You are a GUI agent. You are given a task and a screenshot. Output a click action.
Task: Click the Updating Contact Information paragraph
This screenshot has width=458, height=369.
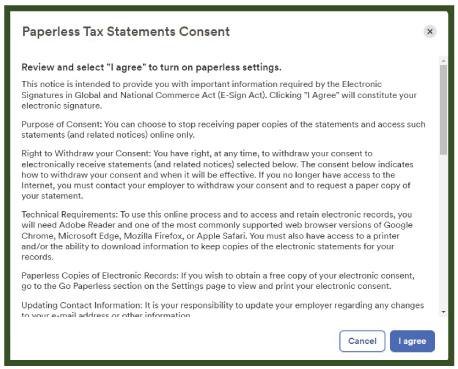(x=223, y=309)
